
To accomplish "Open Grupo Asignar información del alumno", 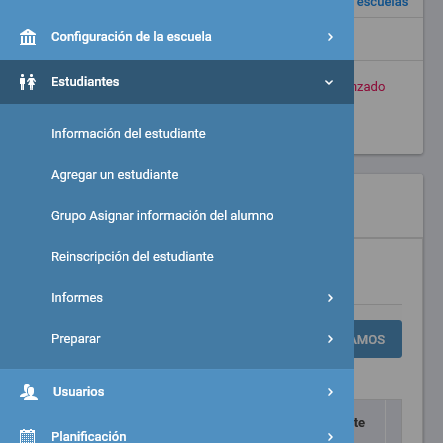I will click(x=162, y=216).
